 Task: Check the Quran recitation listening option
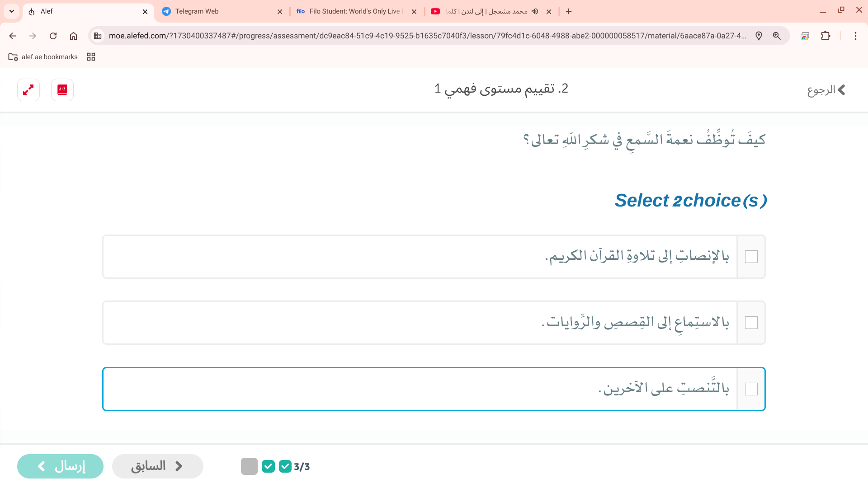(751, 257)
